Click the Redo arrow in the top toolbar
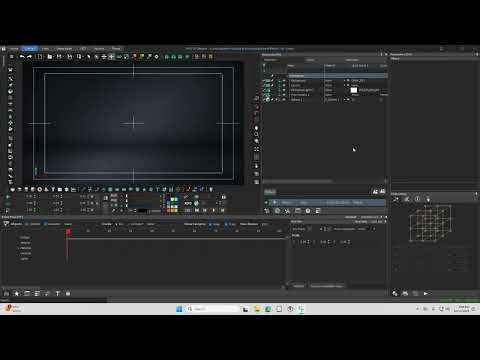The width and height of the screenshot is (480, 360). point(29,57)
